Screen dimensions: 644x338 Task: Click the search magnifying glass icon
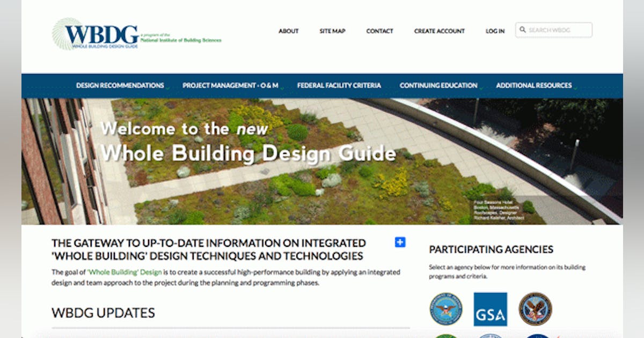(523, 30)
